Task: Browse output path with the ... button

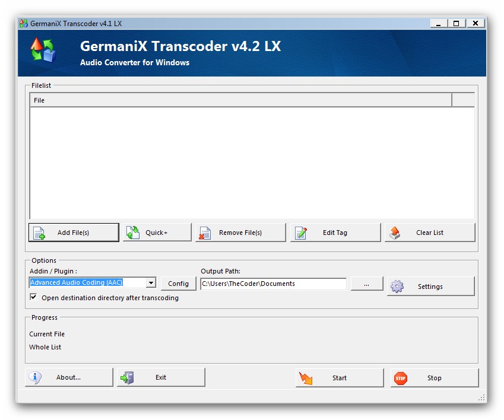Action: pyautogui.click(x=366, y=284)
